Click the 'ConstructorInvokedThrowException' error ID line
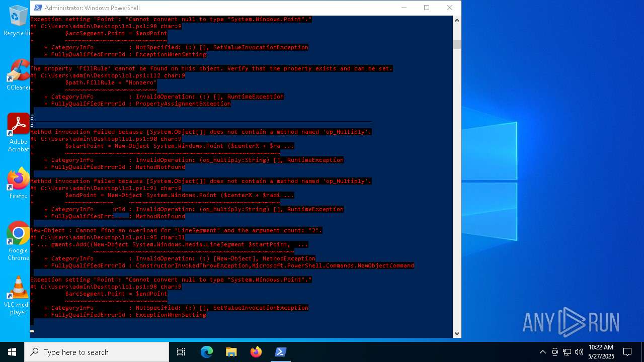Image resolution: width=644 pixels, height=362 pixels. point(229,265)
